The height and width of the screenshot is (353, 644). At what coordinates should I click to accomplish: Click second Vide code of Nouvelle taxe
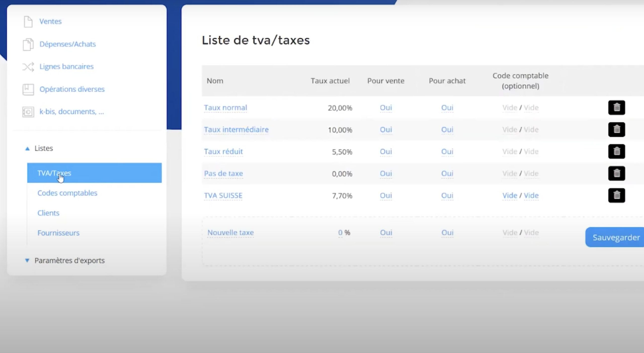531,233
